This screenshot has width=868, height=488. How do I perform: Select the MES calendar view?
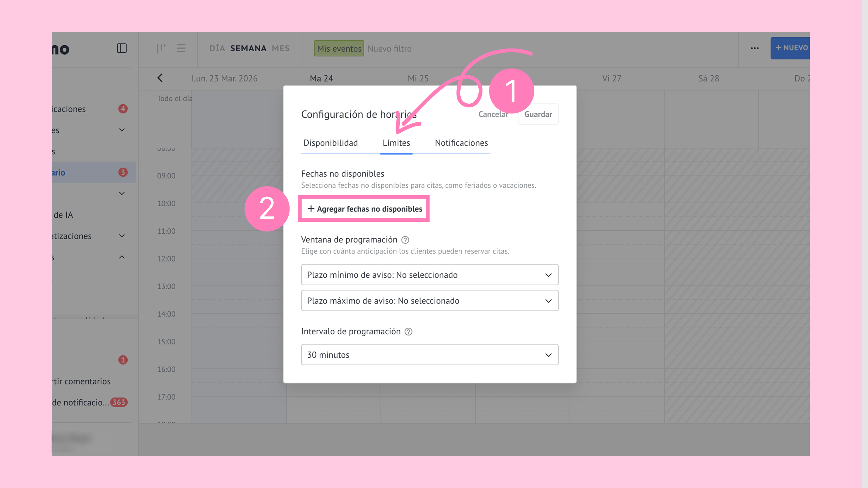[281, 48]
